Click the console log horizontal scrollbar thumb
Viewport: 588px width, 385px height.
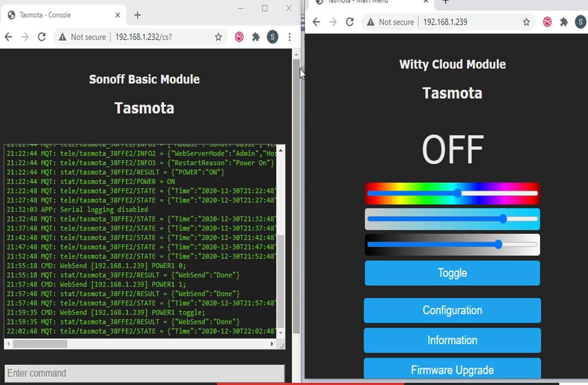tap(40, 344)
